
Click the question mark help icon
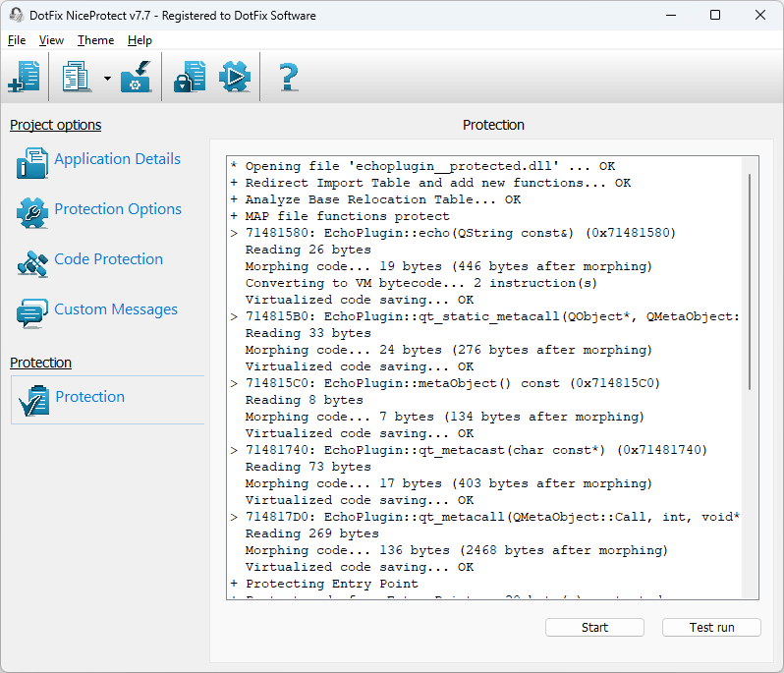(289, 77)
